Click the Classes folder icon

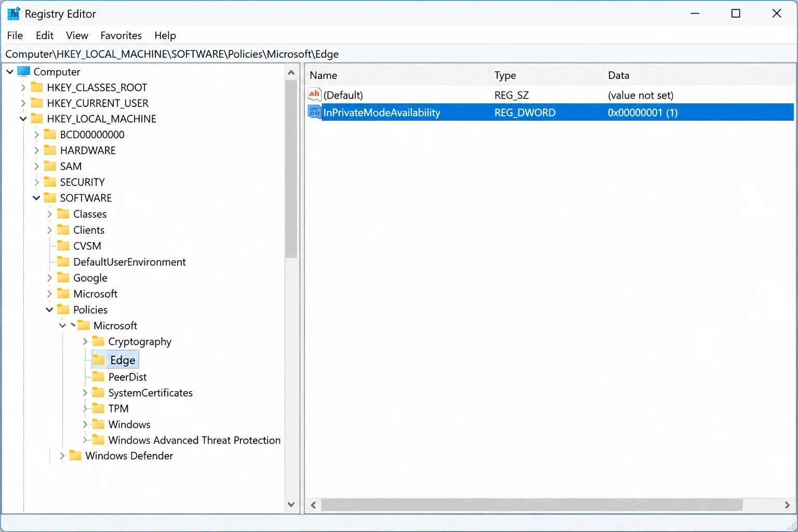click(63, 214)
